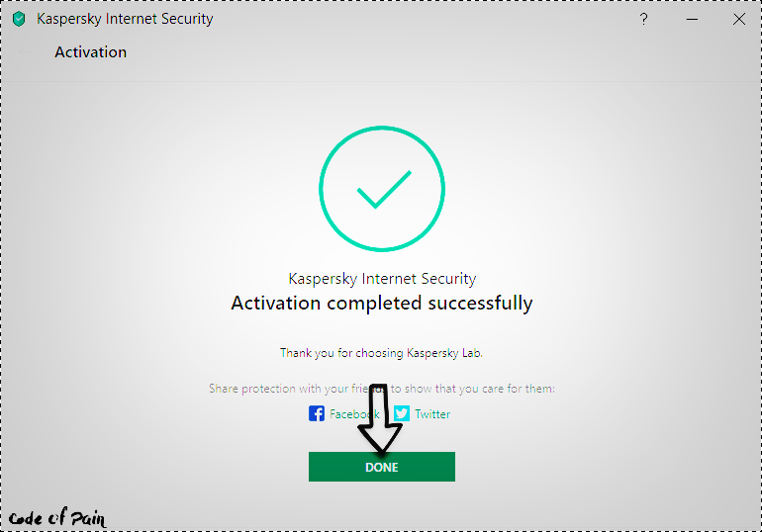This screenshot has width=762, height=532.
Task: Click the DONE button
Action: [x=381, y=467]
